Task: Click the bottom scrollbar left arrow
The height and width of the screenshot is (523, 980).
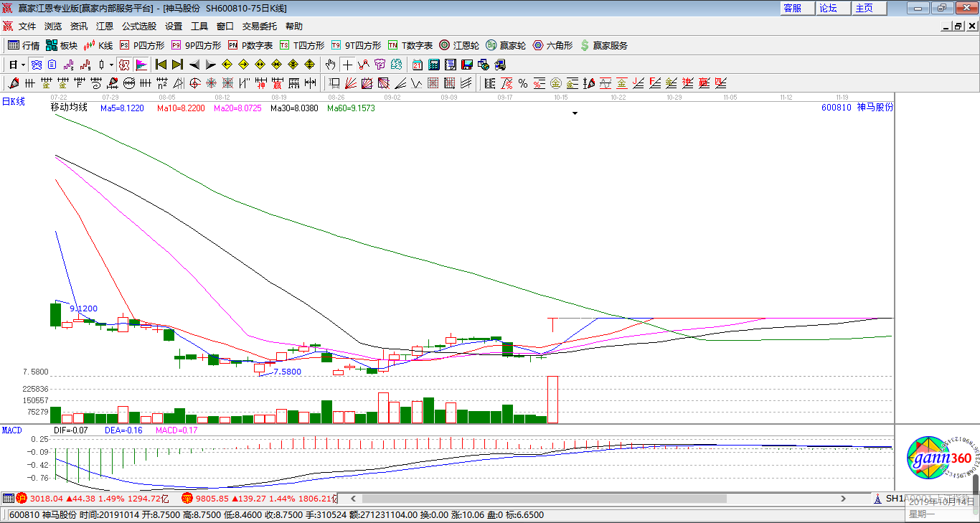Action: pos(352,499)
